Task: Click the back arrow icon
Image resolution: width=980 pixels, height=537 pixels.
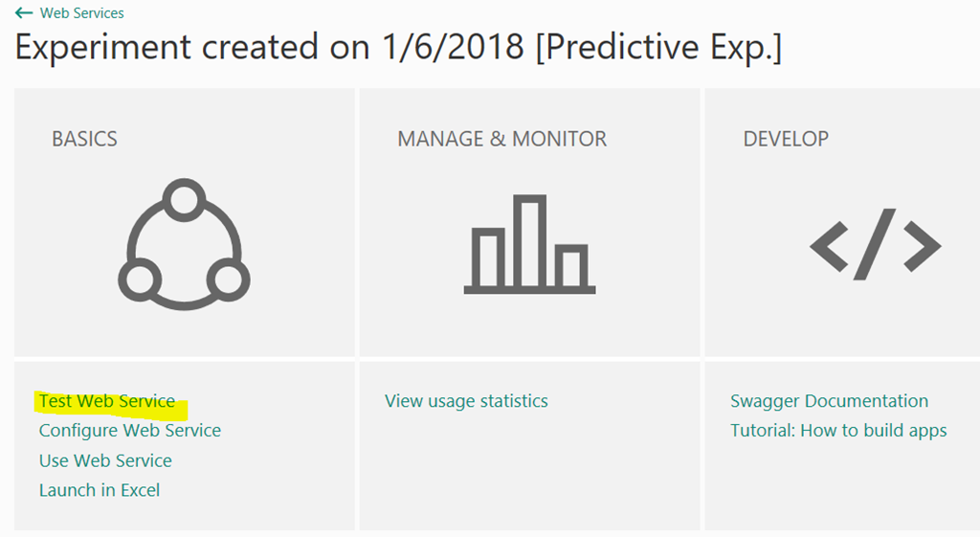Action: pyautogui.click(x=24, y=13)
